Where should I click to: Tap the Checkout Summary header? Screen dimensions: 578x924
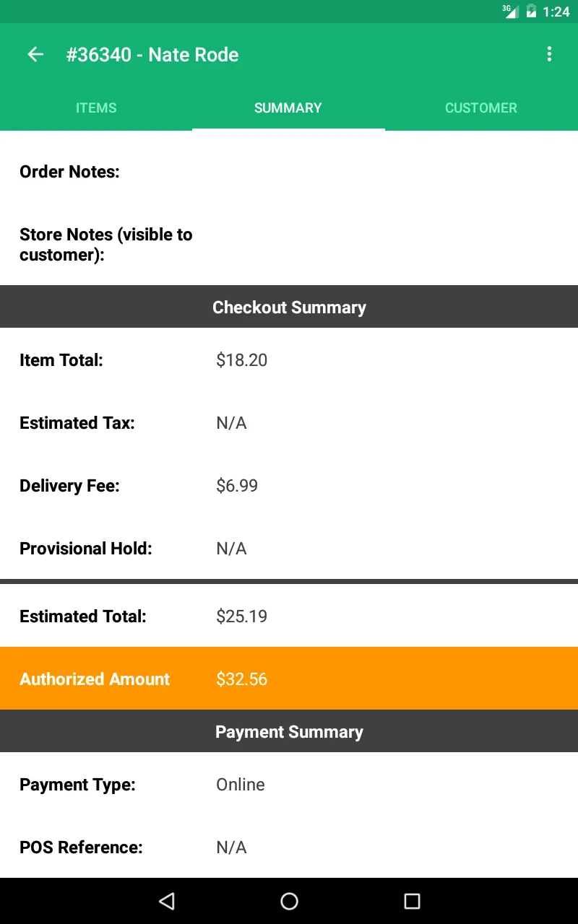tap(289, 307)
